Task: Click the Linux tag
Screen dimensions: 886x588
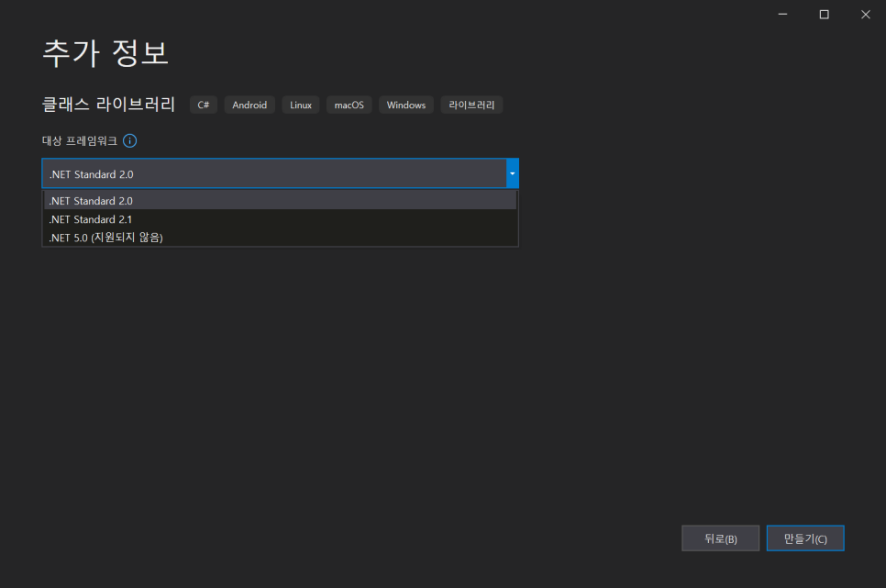Action: (x=301, y=105)
